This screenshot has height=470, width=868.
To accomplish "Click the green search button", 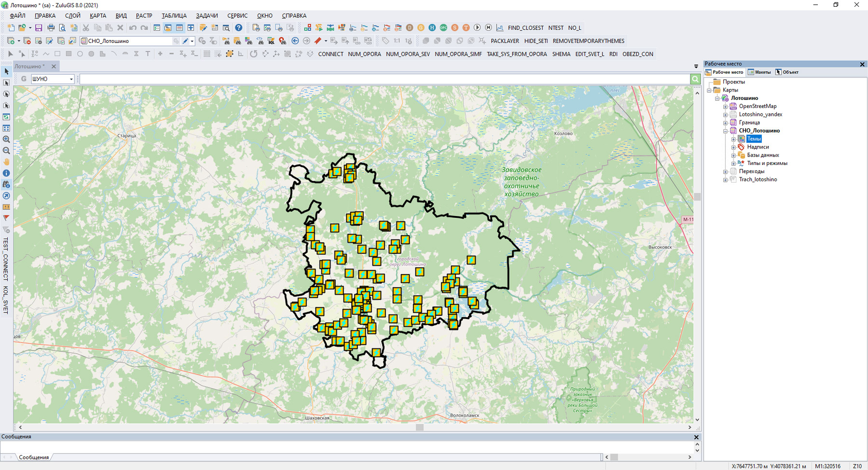I will [x=695, y=79].
